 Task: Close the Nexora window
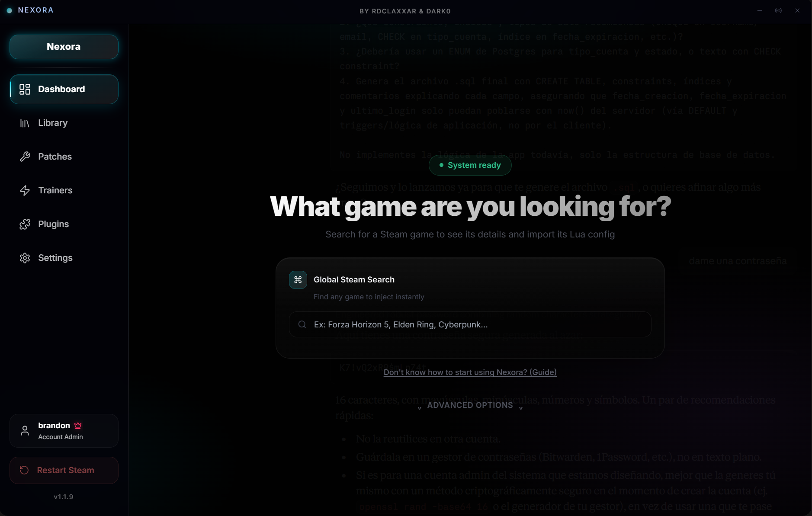point(797,10)
